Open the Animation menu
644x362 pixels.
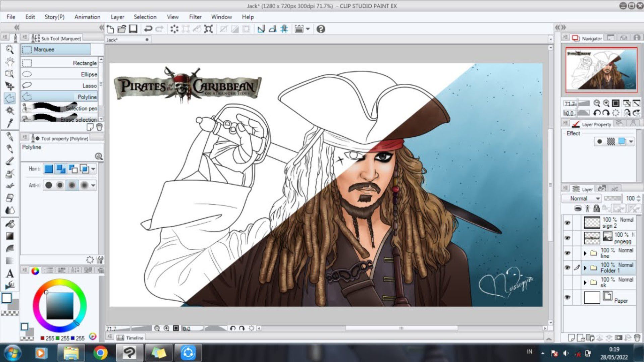tap(87, 17)
